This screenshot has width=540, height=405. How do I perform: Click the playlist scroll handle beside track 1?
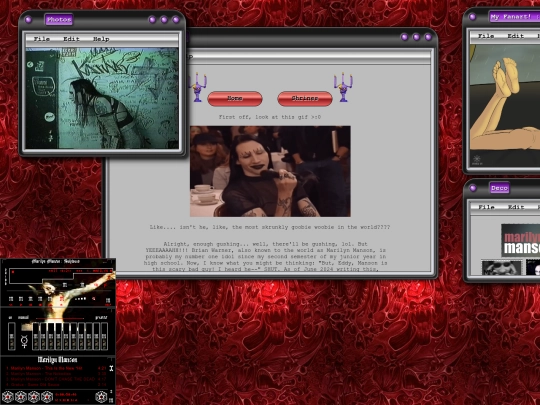[x=111, y=368]
